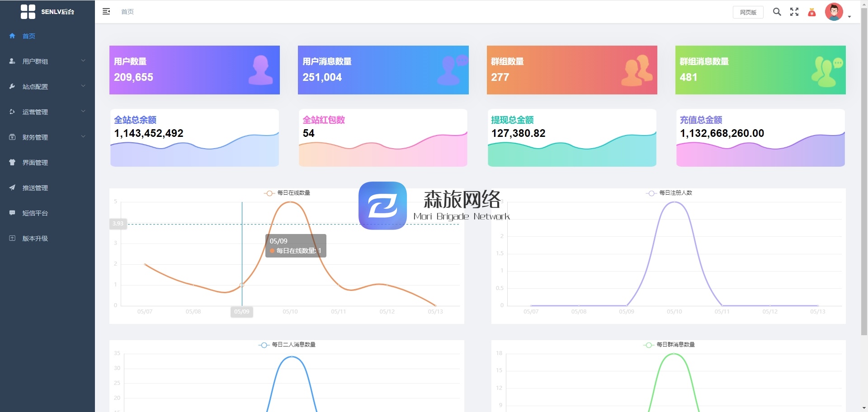Click the 群组数量 group icon
Image resolution: width=868 pixels, height=412 pixels.
637,70
